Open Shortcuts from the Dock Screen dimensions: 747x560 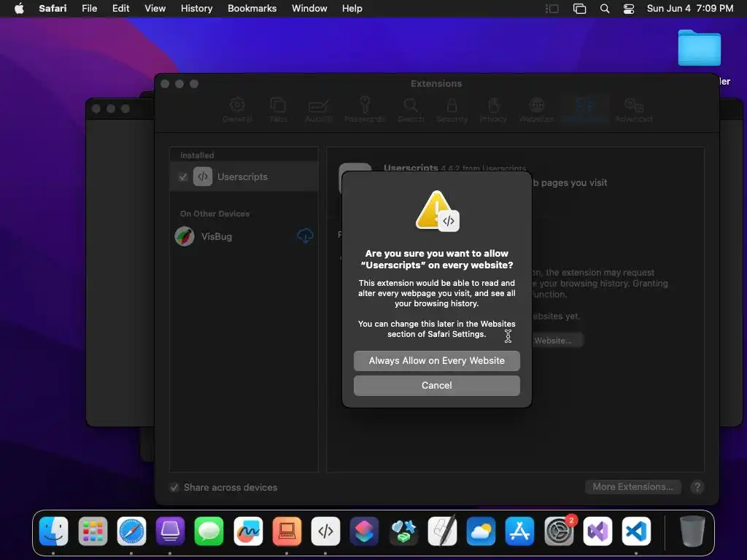click(x=365, y=531)
